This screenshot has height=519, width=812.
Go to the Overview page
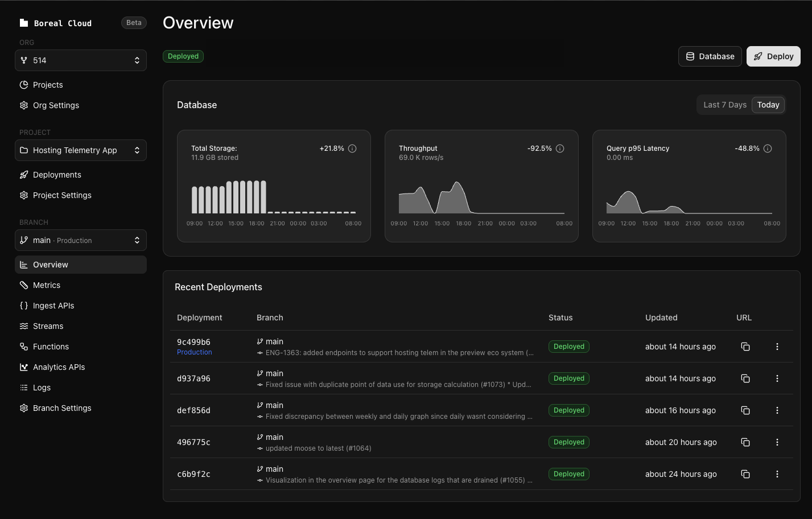point(51,265)
